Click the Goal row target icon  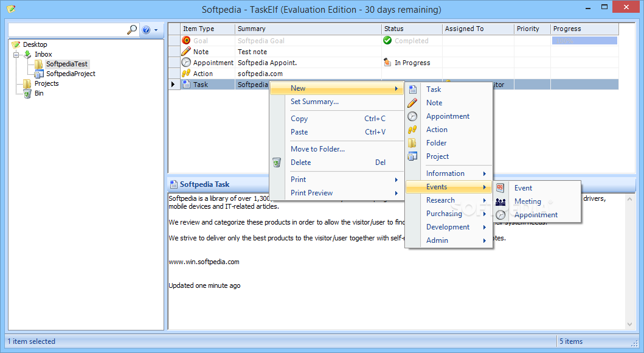(186, 40)
